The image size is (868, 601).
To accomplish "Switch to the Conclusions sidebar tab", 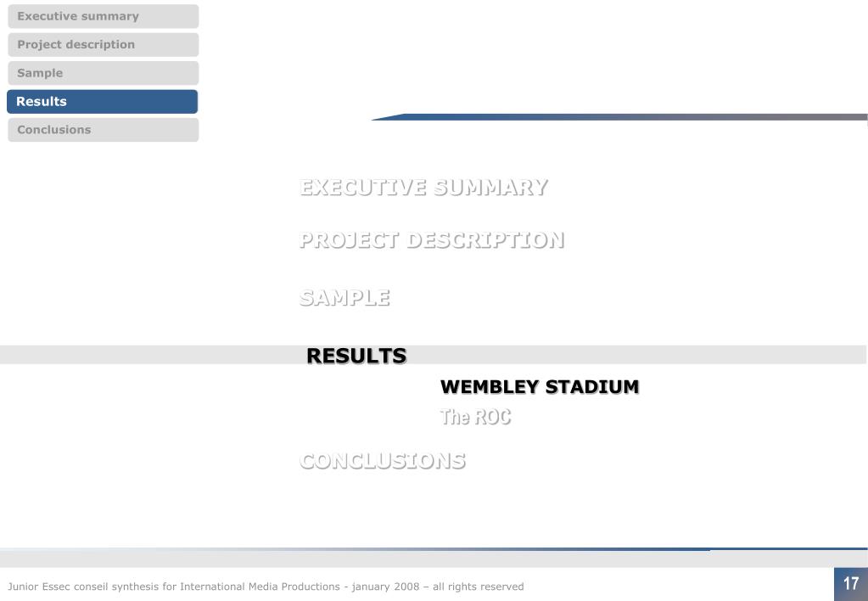I will 103,130.
